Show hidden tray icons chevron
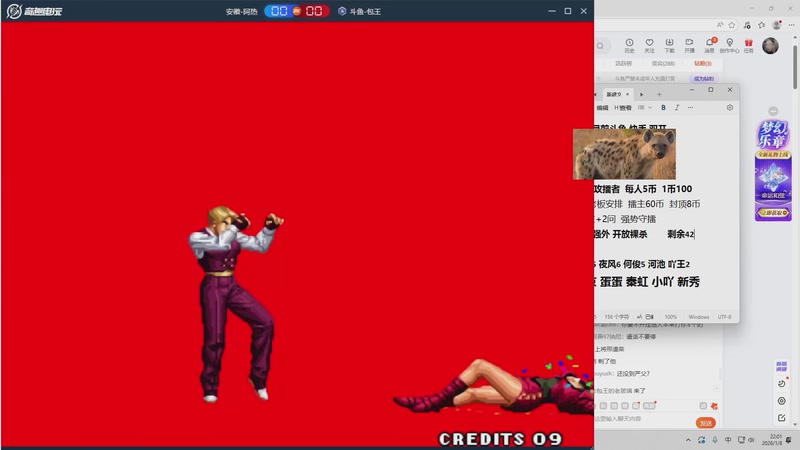 (688, 440)
